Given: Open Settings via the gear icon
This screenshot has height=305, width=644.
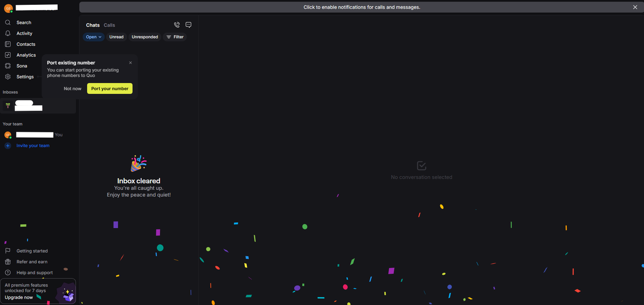Looking at the screenshot, I should 8,77.
